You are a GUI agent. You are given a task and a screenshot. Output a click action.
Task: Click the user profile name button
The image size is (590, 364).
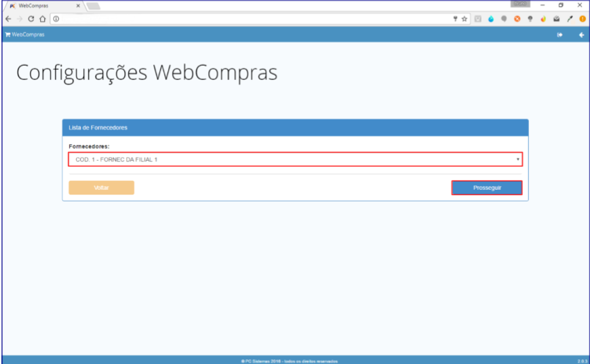(520, 4)
